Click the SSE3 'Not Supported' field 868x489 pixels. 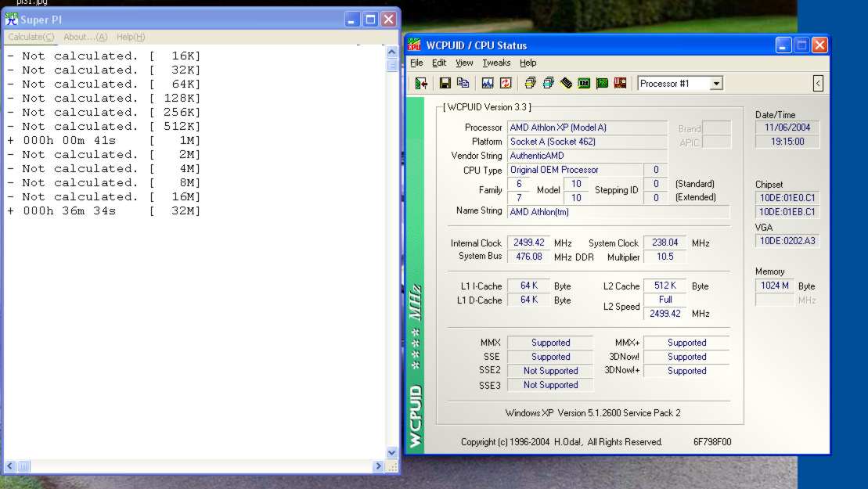click(x=550, y=384)
